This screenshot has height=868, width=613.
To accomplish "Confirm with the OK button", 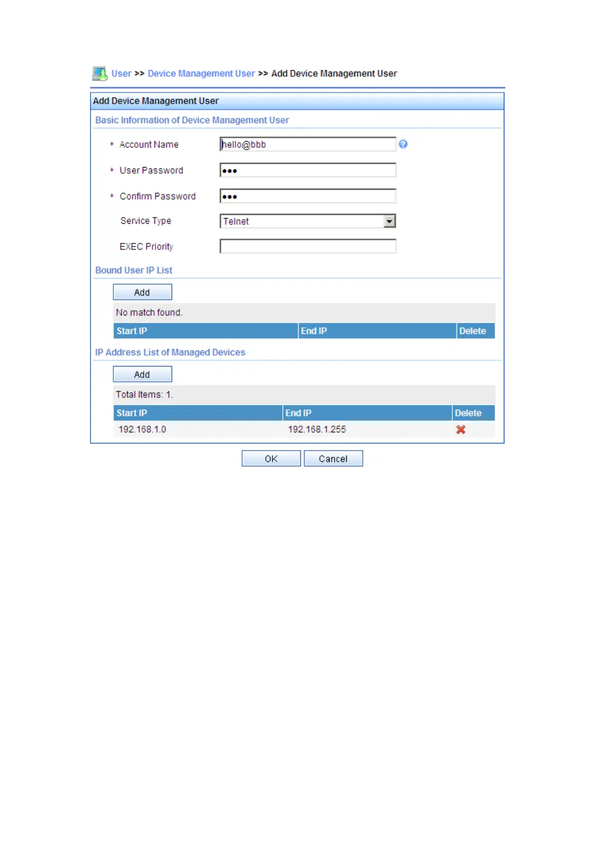I will pos(271,459).
